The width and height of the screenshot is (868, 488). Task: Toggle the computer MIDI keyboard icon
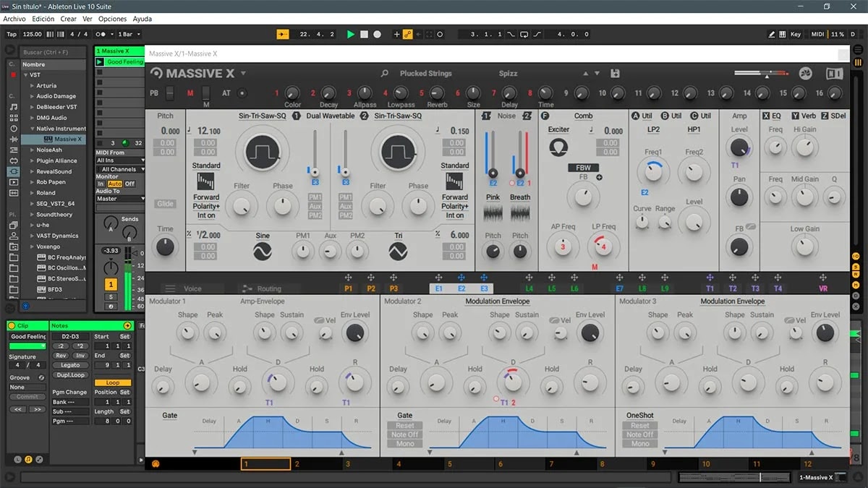pos(783,34)
